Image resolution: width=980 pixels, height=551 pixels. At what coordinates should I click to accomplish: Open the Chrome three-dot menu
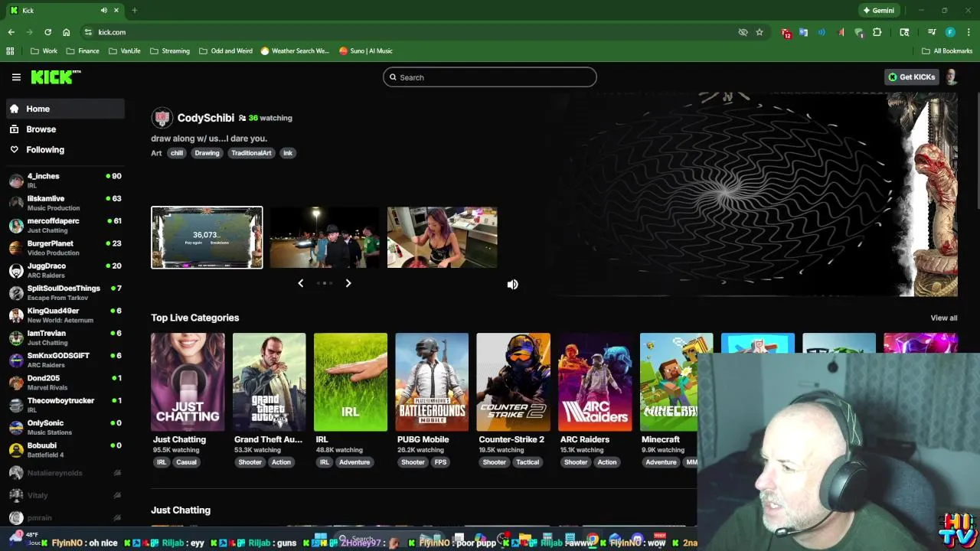coord(969,32)
